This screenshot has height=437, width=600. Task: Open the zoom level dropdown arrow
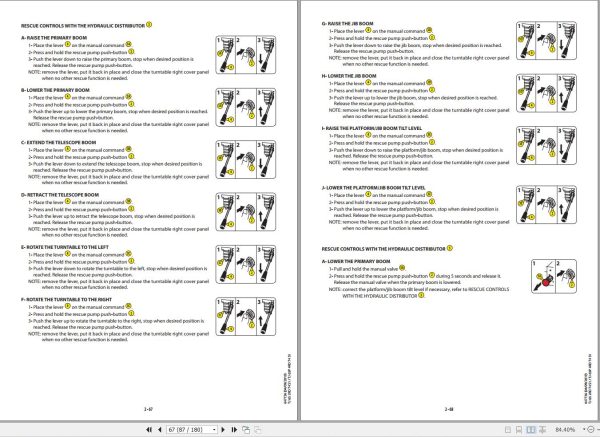pyautogui.click(x=584, y=429)
